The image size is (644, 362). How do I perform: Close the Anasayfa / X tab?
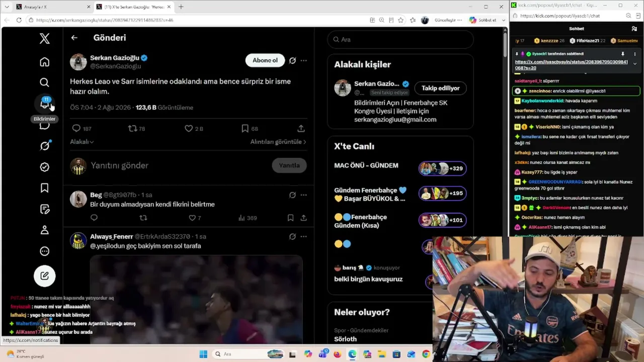(89, 7)
